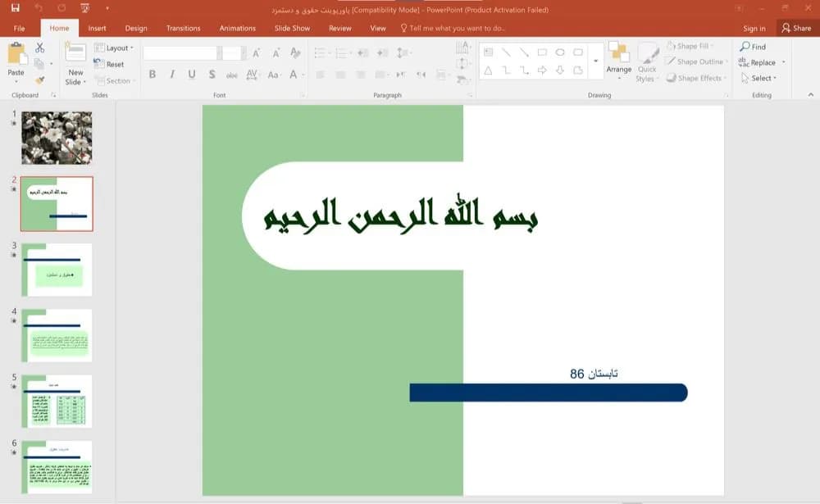Select slide 5 thumbnail with tables
820x504 pixels.
pyautogui.click(x=57, y=401)
